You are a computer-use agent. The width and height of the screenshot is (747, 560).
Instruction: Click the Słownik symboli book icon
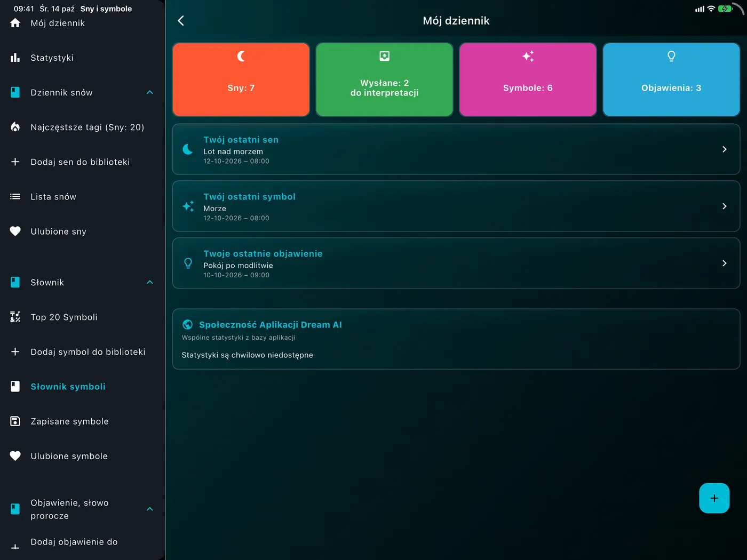[15, 386]
